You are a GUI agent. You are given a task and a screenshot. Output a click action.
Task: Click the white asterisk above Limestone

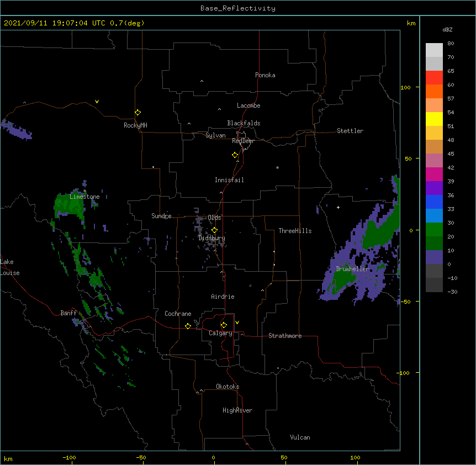pyautogui.click(x=85, y=191)
